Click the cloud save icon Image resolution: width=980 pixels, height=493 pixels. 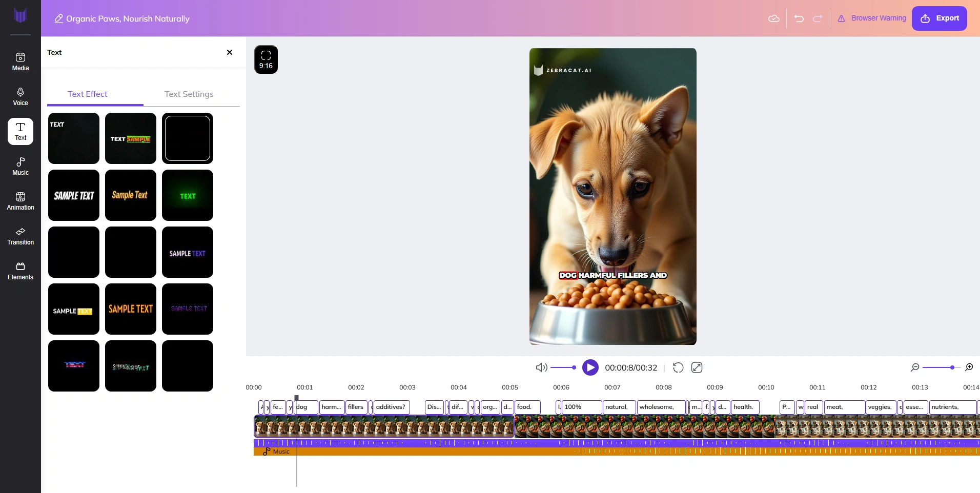[x=774, y=18]
